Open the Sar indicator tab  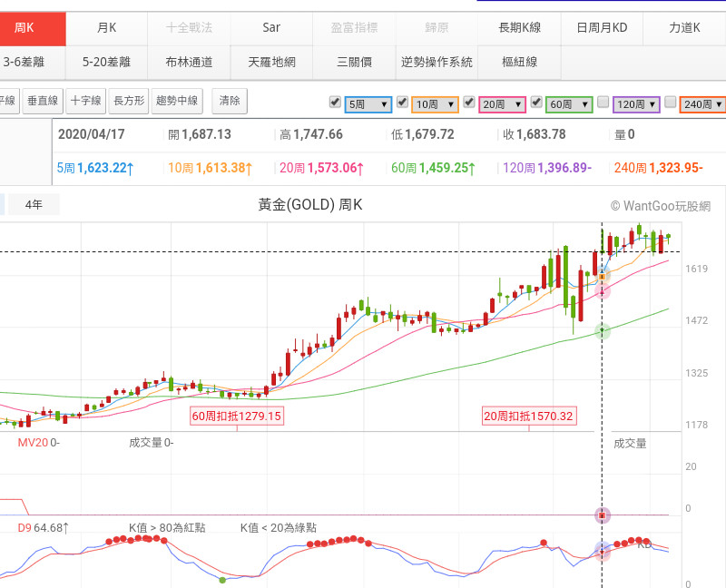[x=270, y=28]
